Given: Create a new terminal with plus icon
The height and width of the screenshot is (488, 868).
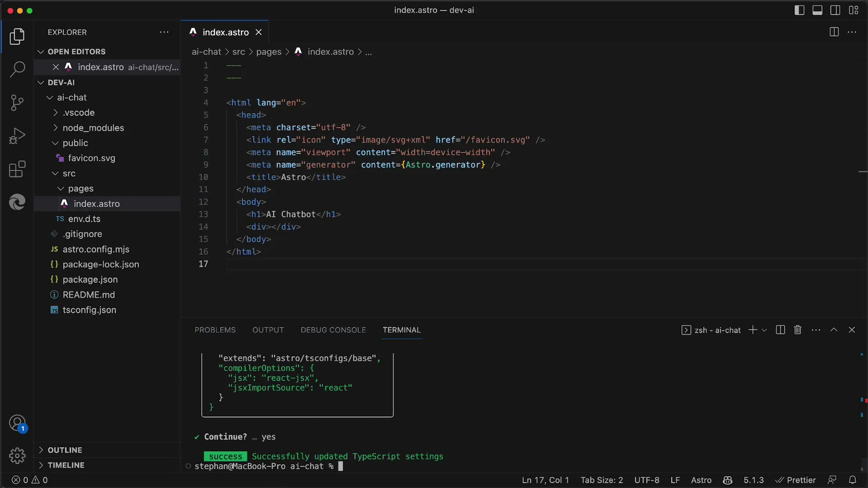Looking at the screenshot, I should [x=753, y=330].
